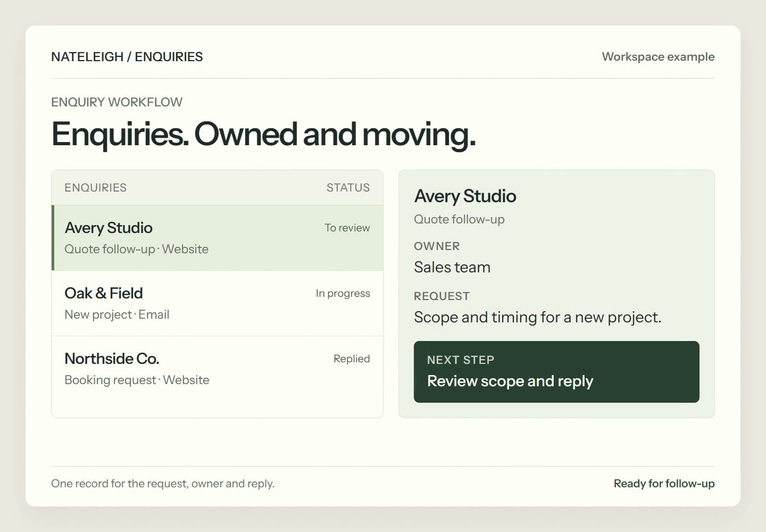This screenshot has height=532, width=766.
Task: Click the 'Replied' status
Action: [352, 359]
